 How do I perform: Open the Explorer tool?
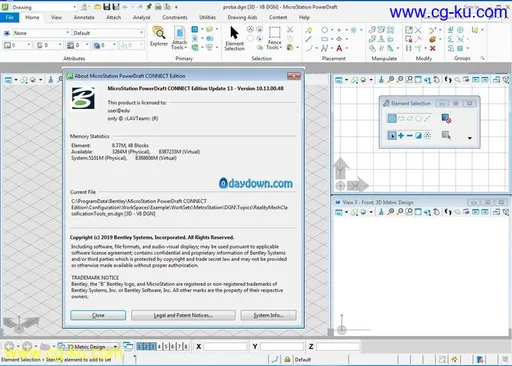point(159,36)
